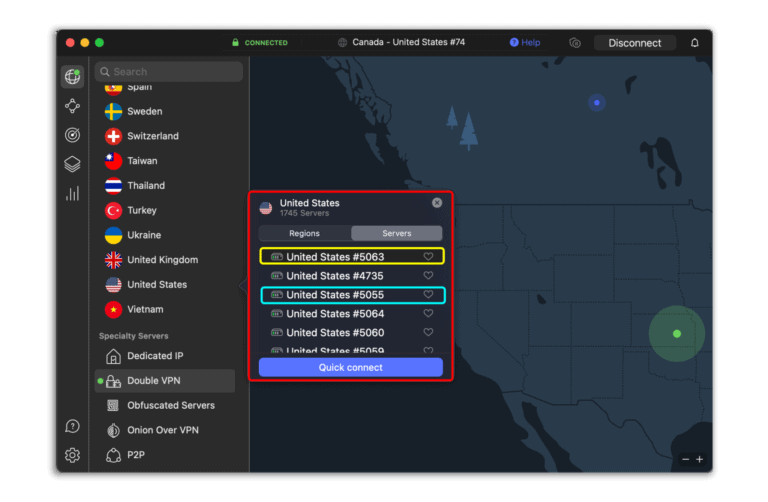Click the notifications bell icon
This screenshot has height=502, width=768.
[x=695, y=43]
